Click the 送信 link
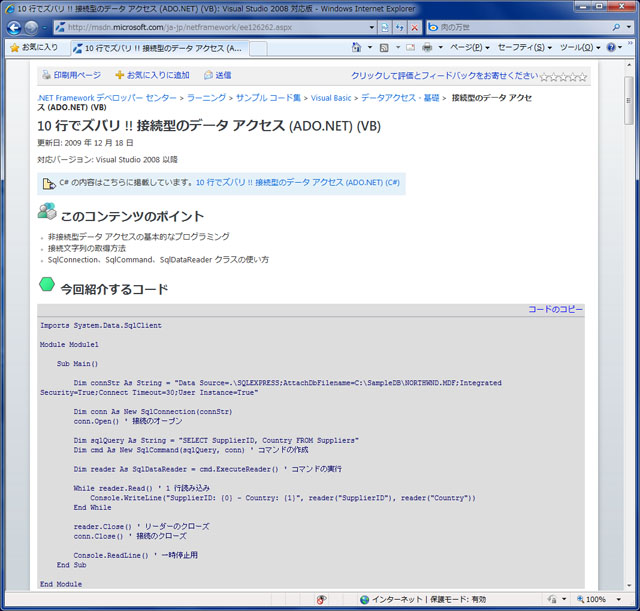Viewport: 640px width, 611px height. tap(223, 75)
